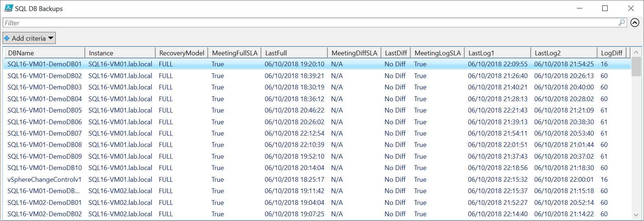
Task: Click the RecoveryModel column header
Action: pyautogui.click(x=182, y=53)
